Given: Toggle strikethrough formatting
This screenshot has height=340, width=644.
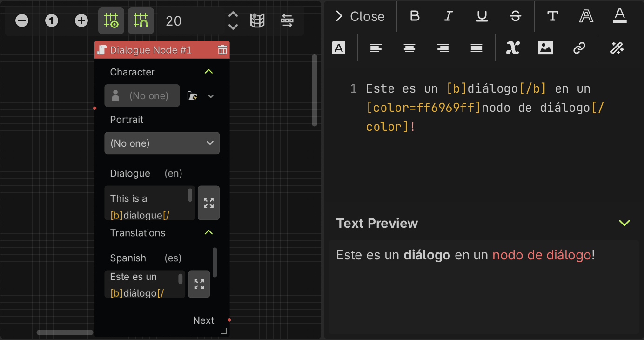Looking at the screenshot, I should click(515, 16).
